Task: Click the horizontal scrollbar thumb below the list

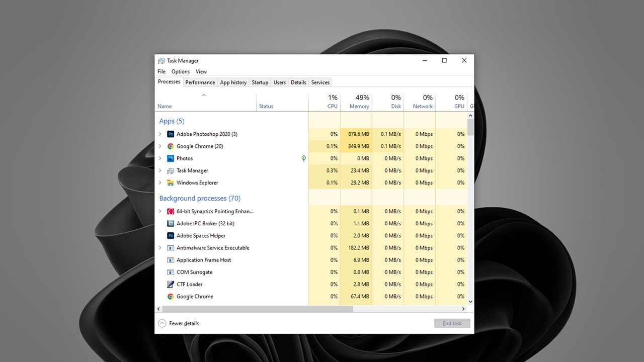Action: 258,309
